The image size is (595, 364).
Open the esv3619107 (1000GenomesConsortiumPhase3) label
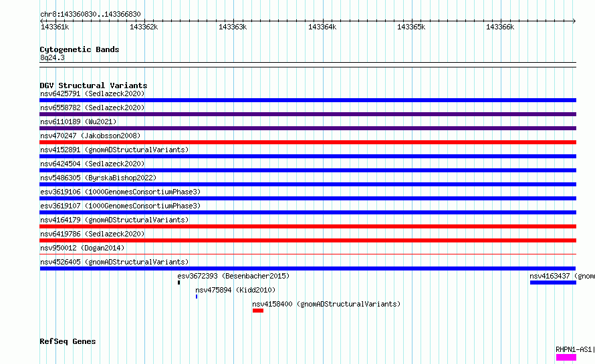click(x=120, y=206)
